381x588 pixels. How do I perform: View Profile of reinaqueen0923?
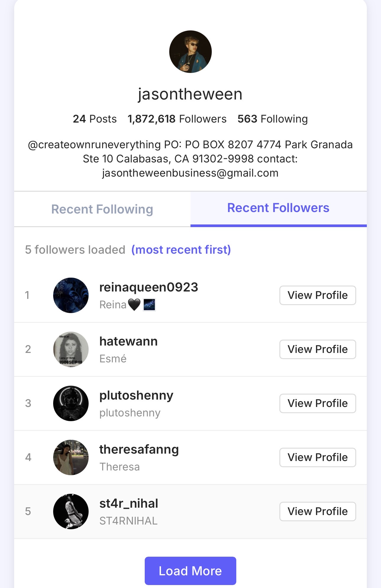(x=317, y=295)
